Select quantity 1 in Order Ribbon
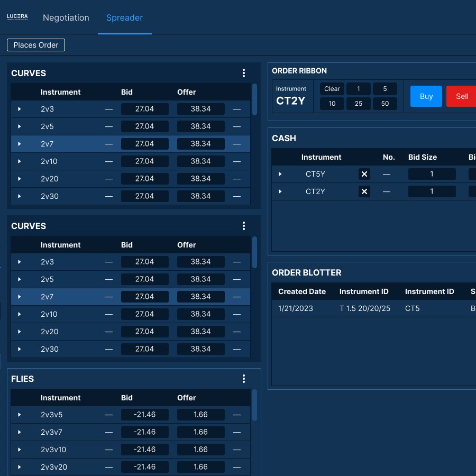Screen dimensions: 476x476 [359, 89]
